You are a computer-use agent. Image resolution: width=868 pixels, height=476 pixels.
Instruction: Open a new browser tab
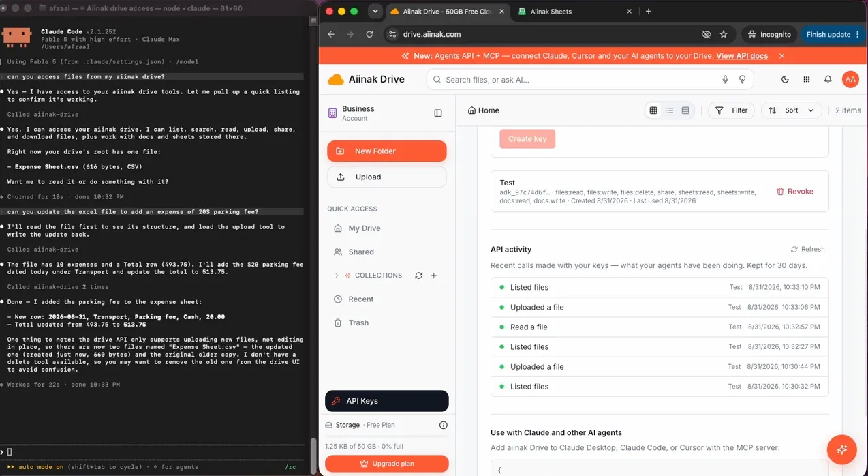click(648, 12)
